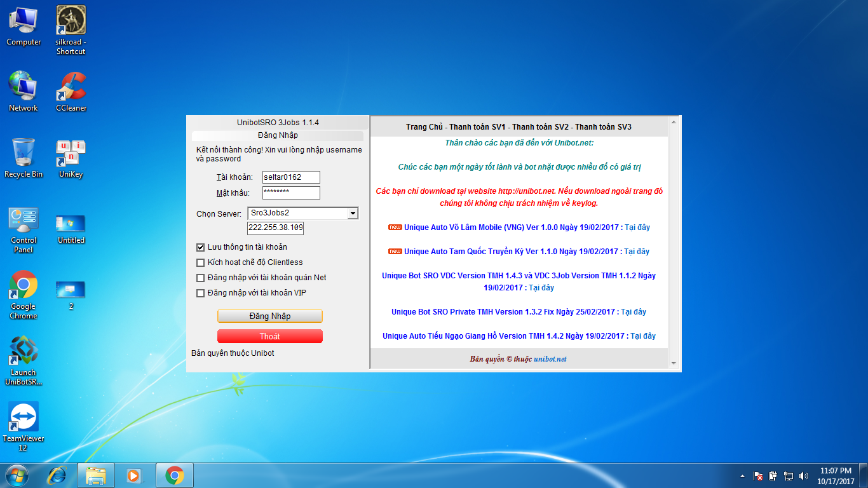Select the Network desktop icon
Image resolution: width=868 pixels, height=488 pixels.
(x=24, y=92)
